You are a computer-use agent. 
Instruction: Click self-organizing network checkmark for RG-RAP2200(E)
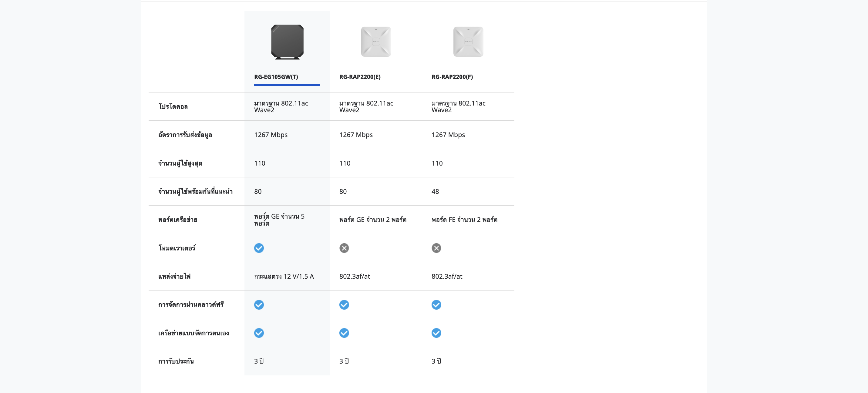344,333
